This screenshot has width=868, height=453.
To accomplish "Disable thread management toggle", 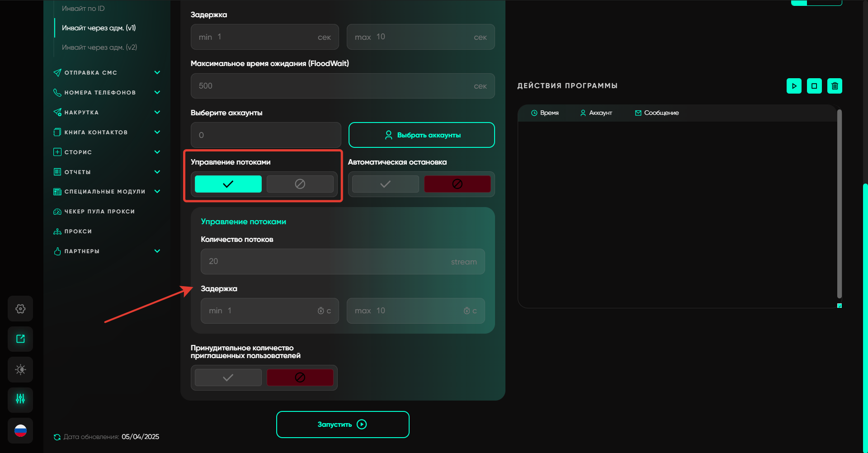I will click(x=300, y=184).
